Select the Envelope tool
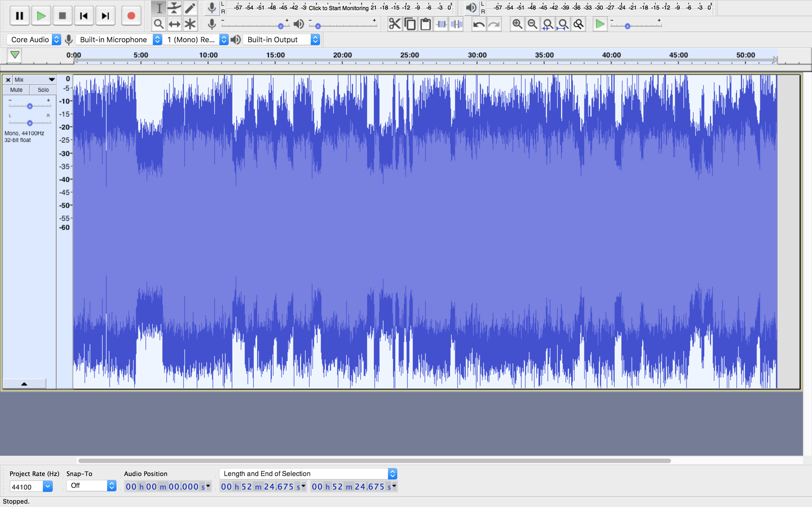This screenshot has width=812, height=507. 175,8
